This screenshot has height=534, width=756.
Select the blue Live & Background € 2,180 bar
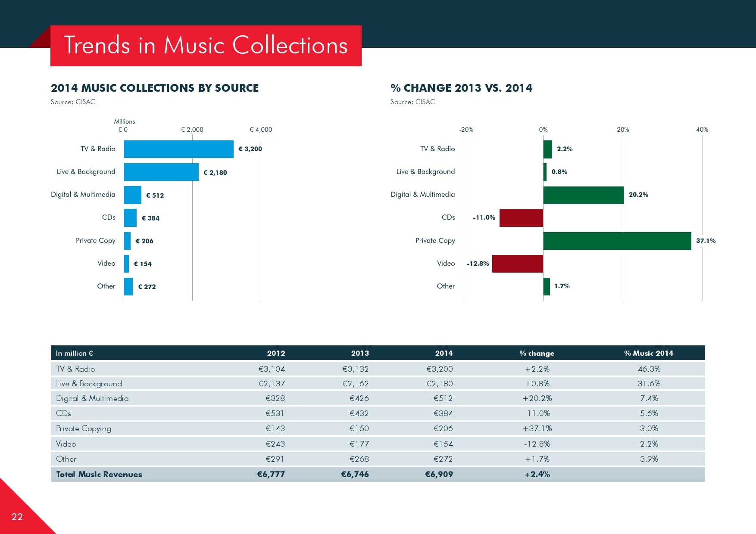[161, 172]
